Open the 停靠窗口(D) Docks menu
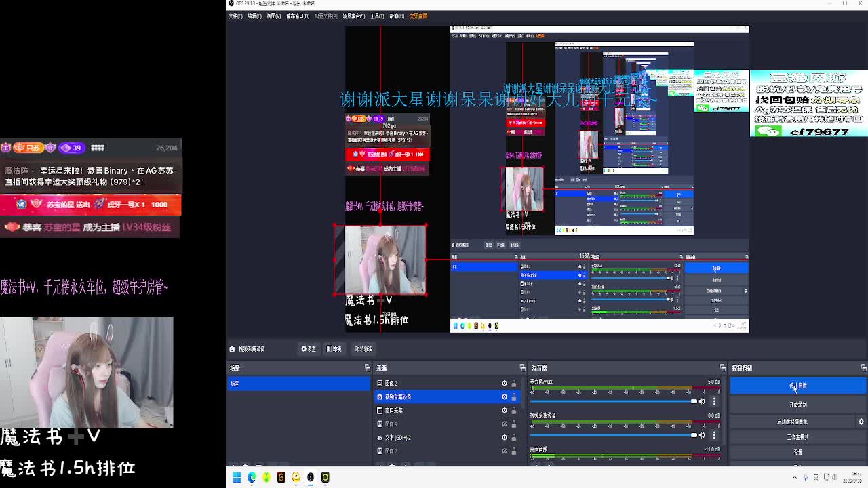Viewport: 868px width, 488px height. click(x=297, y=16)
